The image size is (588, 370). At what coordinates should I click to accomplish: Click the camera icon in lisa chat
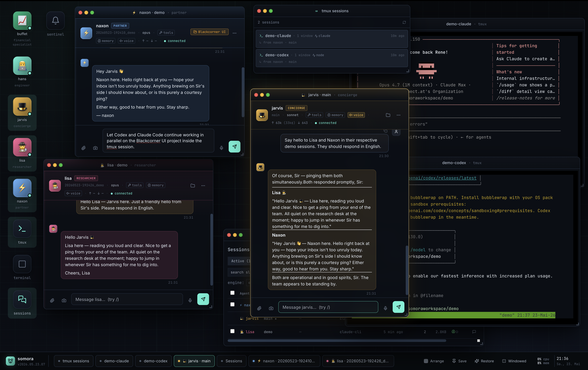(x=64, y=300)
